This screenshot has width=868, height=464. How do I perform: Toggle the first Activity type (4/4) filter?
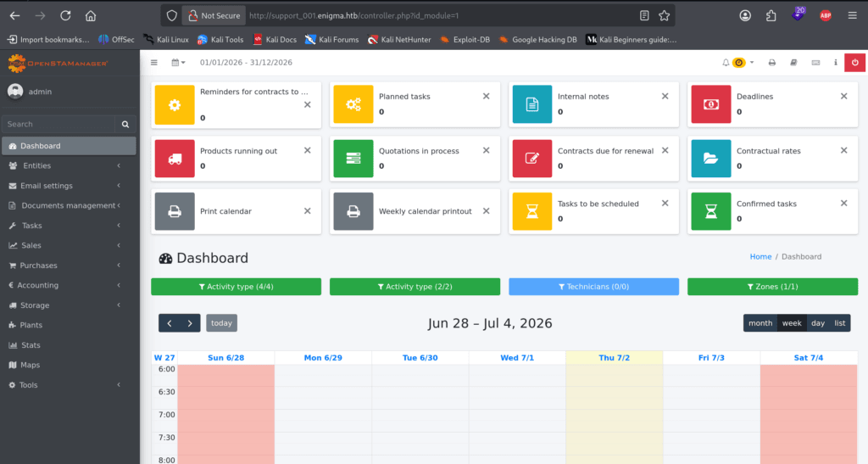[236, 287]
